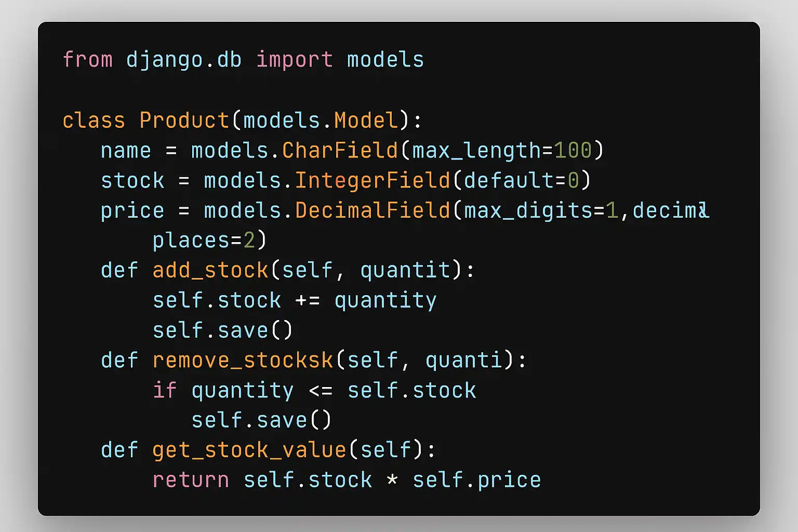
Task: Click the "if" keyword
Action: click(x=165, y=391)
